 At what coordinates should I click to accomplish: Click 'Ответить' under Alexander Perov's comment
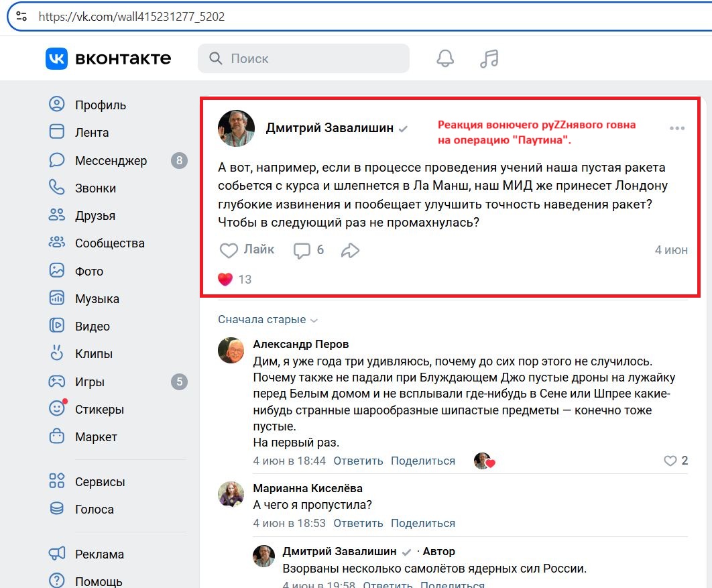pos(358,461)
